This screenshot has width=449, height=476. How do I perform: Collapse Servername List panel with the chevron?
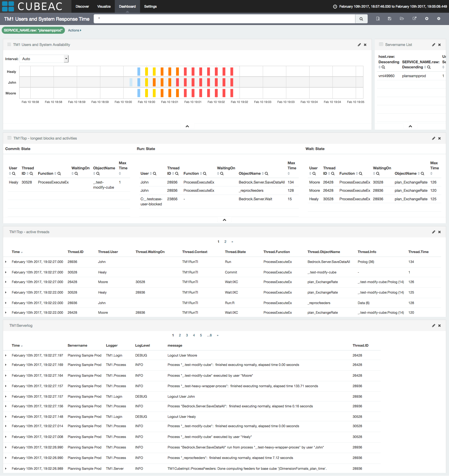point(410,126)
